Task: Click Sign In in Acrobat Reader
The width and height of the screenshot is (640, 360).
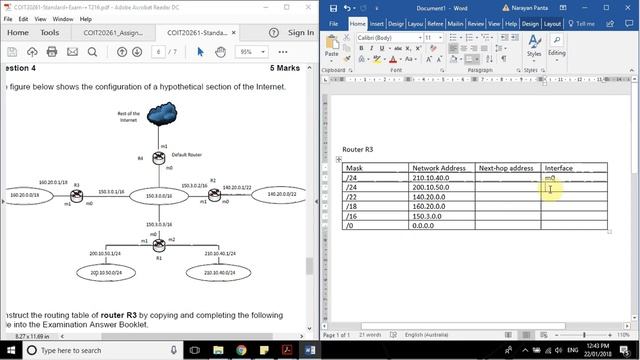Action: click(301, 33)
